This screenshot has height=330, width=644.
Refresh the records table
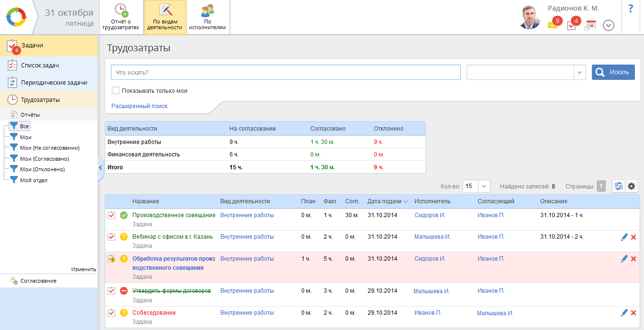[x=619, y=186]
